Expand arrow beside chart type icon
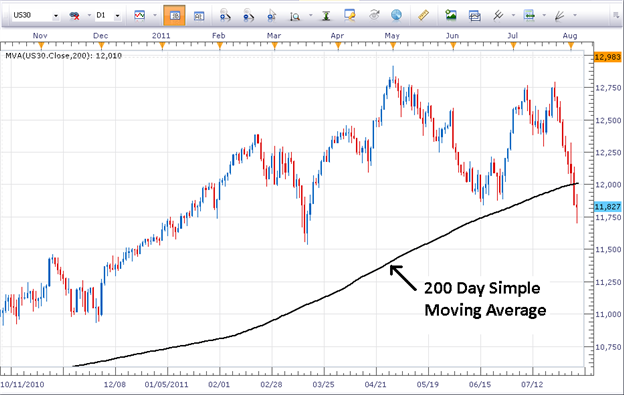624x395 pixels. 155,16
